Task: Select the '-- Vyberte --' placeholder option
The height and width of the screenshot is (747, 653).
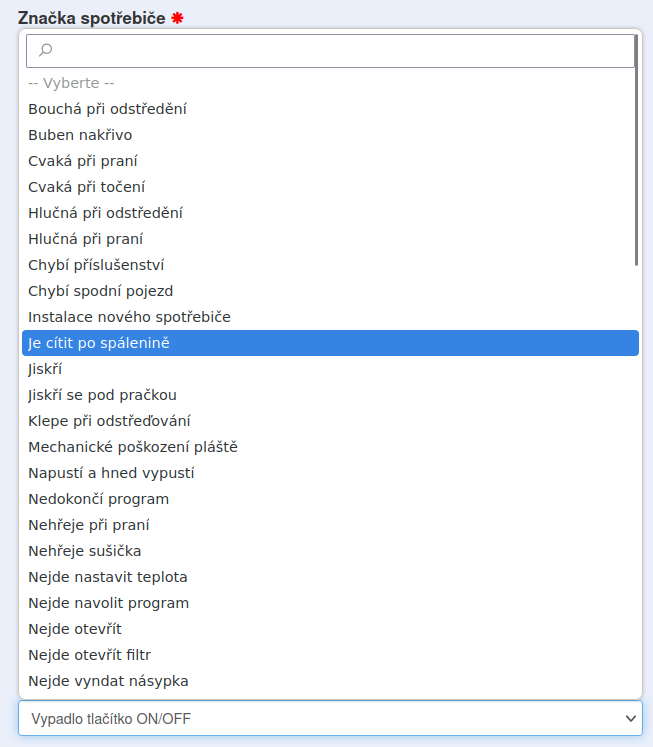Action: tap(71, 83)
